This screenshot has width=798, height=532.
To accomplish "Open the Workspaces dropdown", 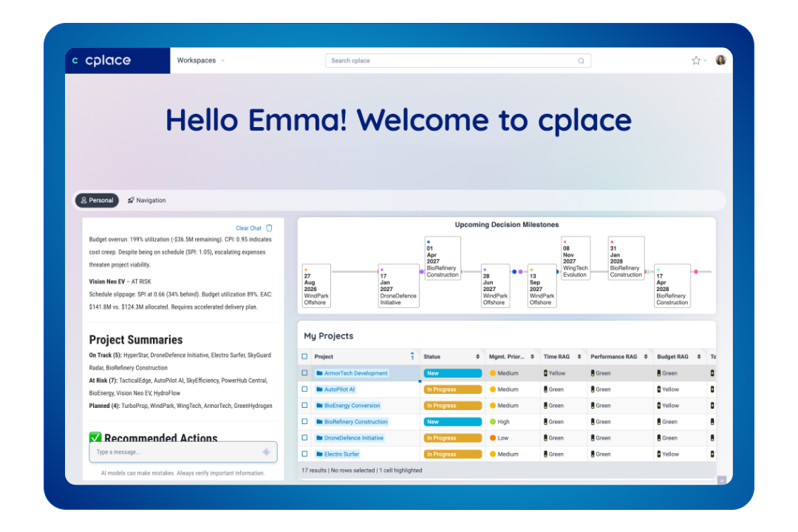I will point(200,61).
